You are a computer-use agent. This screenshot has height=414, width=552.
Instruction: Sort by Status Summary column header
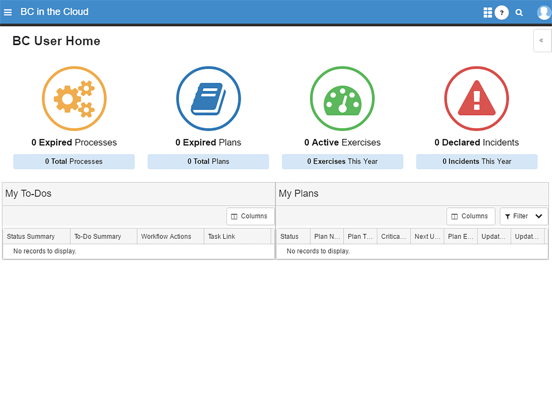pos(37,236)
